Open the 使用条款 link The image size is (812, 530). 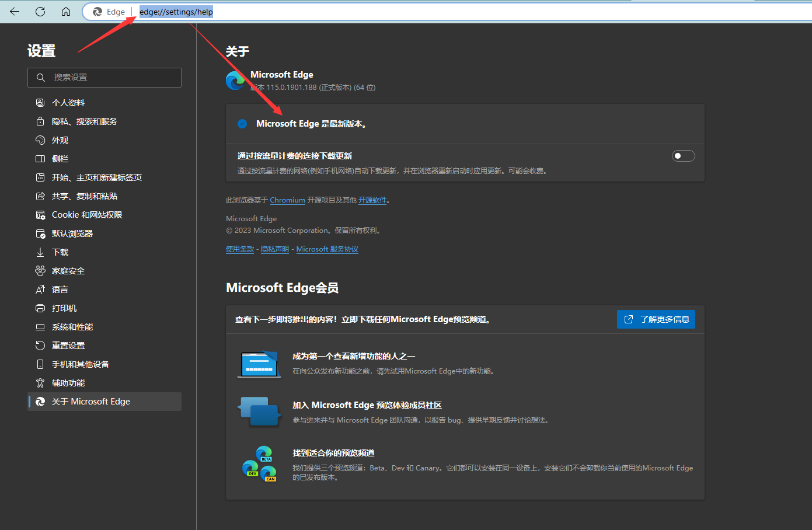pos(240,249)
